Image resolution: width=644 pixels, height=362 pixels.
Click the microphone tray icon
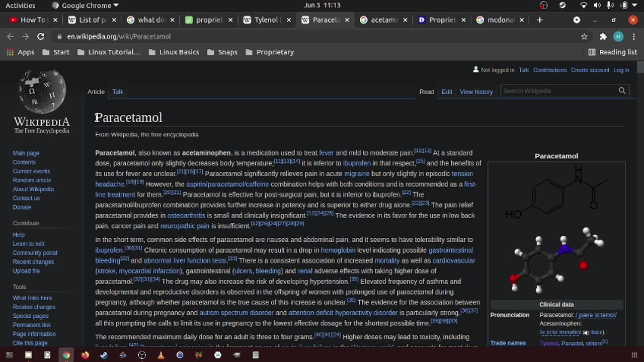point(610,5)
